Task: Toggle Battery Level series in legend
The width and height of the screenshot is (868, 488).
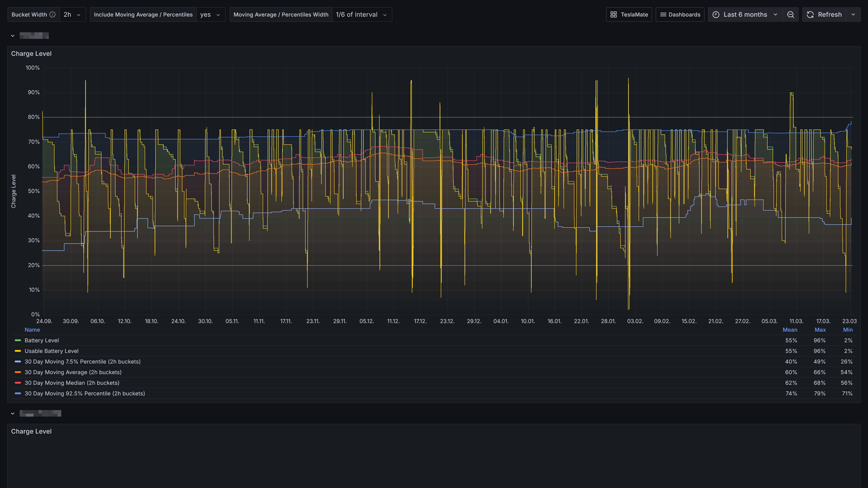Action: tap(41, 340)
